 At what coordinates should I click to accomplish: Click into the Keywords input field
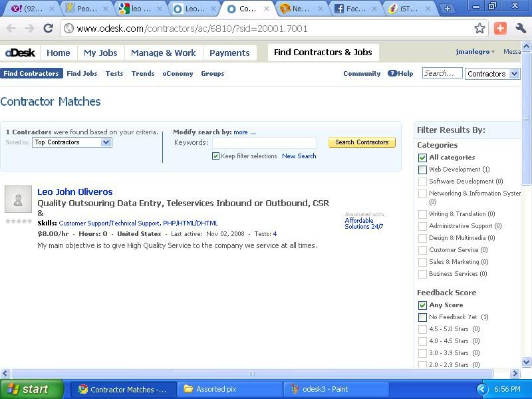(264, 142)
